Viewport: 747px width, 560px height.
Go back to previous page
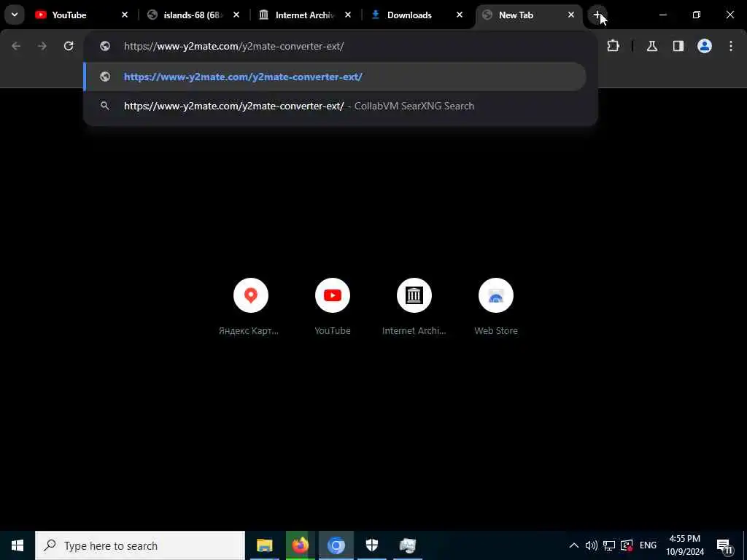(x=16, y=46)
